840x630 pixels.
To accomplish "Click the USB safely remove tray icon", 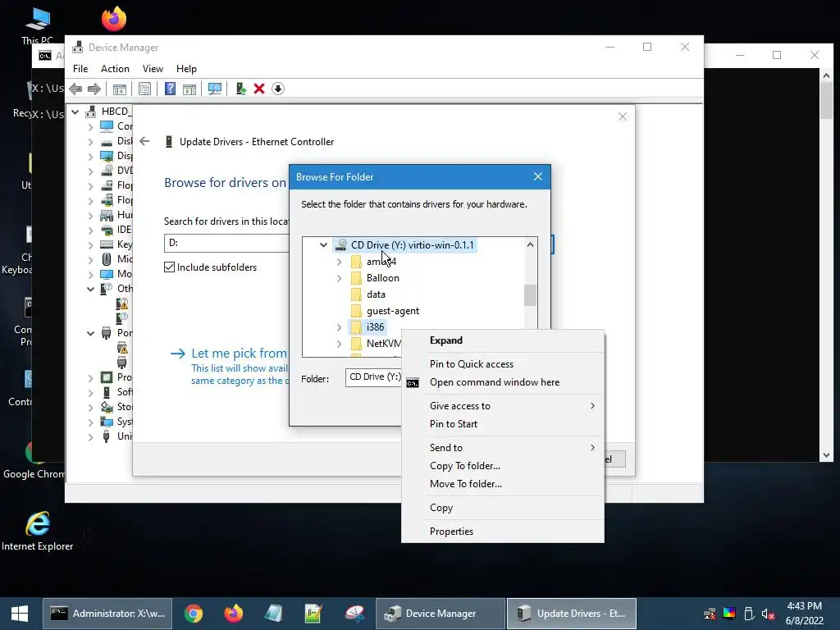I will coord(749,614).
